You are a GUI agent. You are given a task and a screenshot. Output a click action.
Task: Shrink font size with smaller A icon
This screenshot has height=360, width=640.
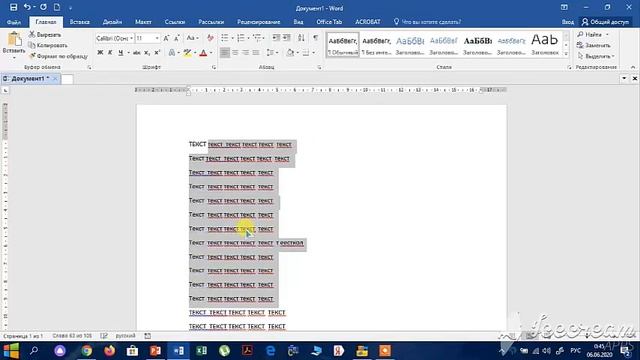click(177, 38)
